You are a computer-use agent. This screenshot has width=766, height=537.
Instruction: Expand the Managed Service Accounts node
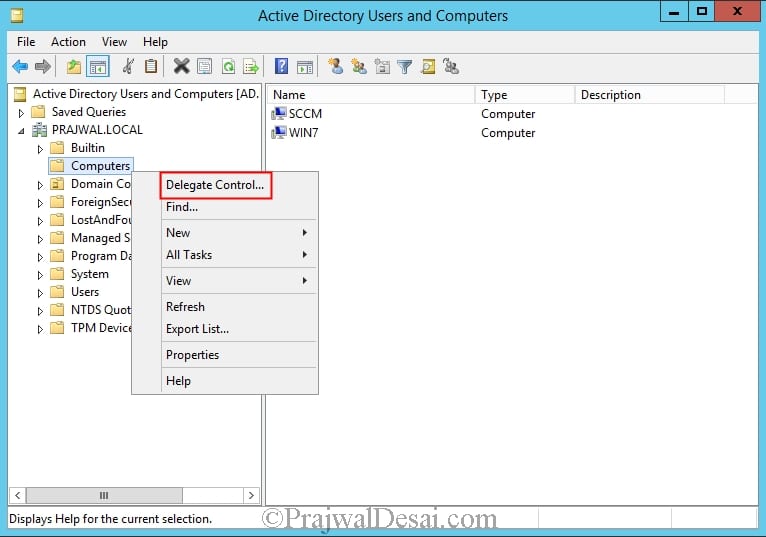[x=41, y=239]
